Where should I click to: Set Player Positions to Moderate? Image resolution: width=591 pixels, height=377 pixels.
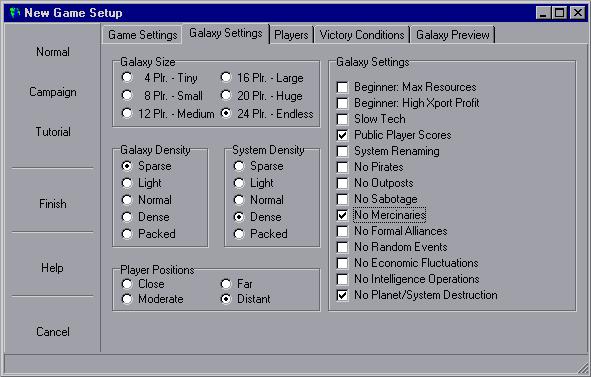(x=153, y=299)
